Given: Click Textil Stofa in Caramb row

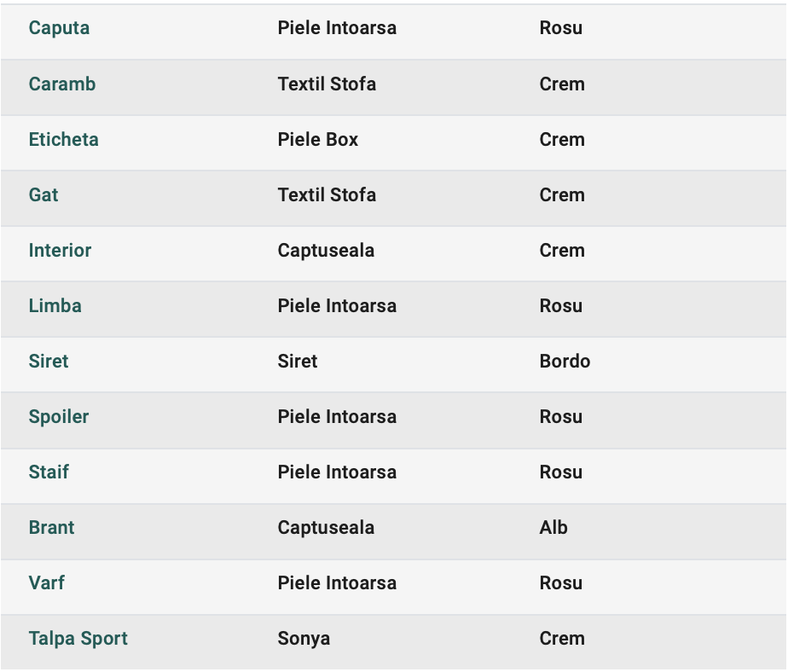Looking at the screenshot, I should pos(327,84).
